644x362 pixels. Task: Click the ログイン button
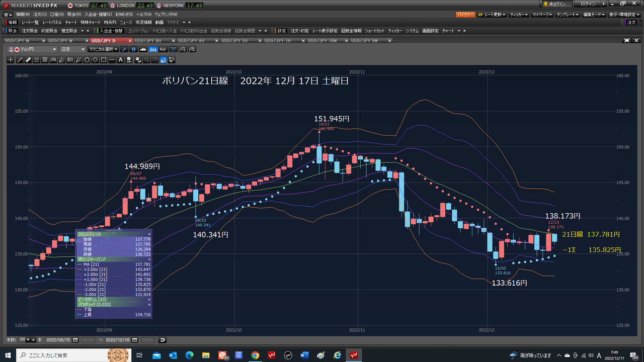coord(588,4)
